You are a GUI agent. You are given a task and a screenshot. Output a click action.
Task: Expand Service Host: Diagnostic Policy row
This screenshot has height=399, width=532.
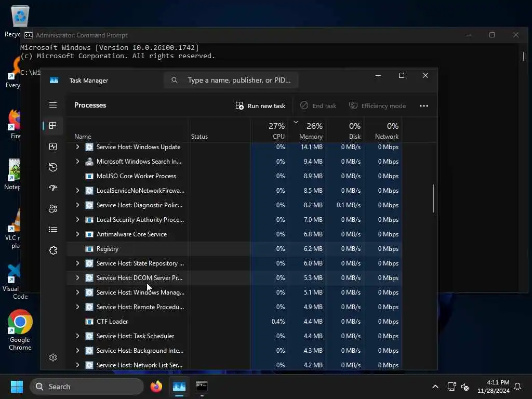[77, 205]
